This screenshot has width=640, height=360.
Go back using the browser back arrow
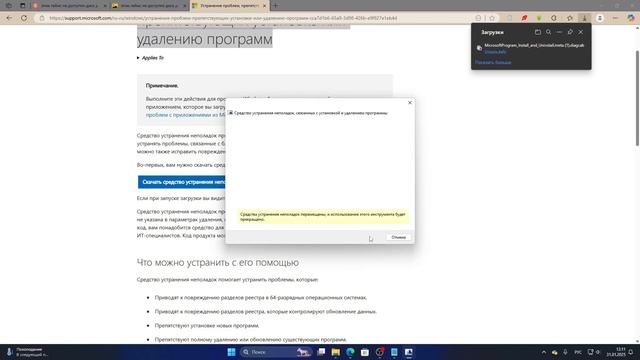[9, 18]
